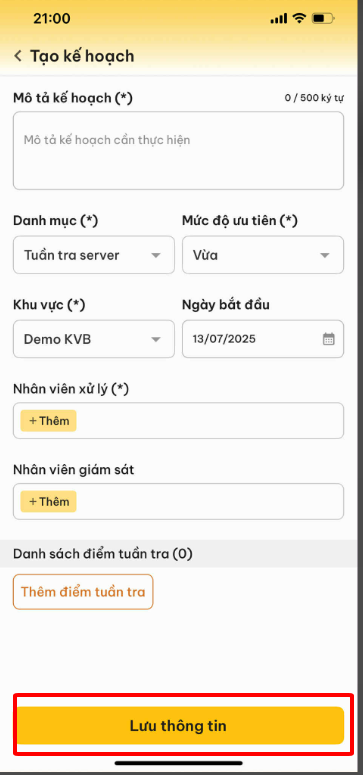This screenshot has width=363, height=775.
Task: Tap the Tạo kế hoạch header title
Action: click(82, 56)
